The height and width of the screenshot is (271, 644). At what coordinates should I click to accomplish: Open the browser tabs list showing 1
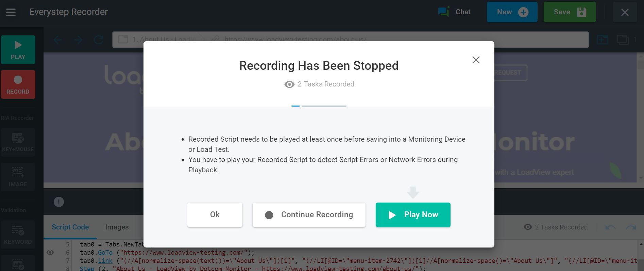pos(623,39)
